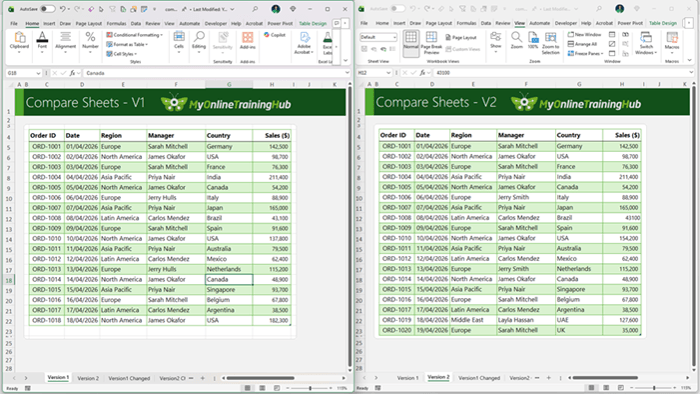Click New Window in View ribbon
700x394 pixels.
(584, 34)
